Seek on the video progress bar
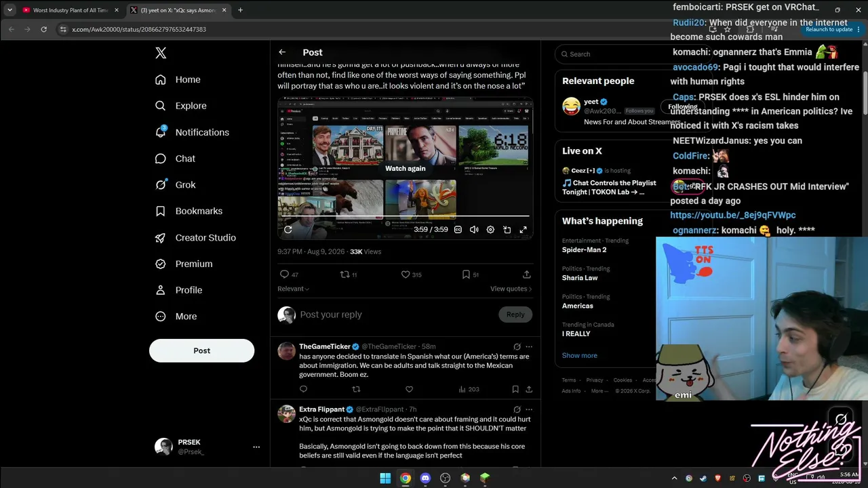The image size is (868, 488). coord(405,216)
